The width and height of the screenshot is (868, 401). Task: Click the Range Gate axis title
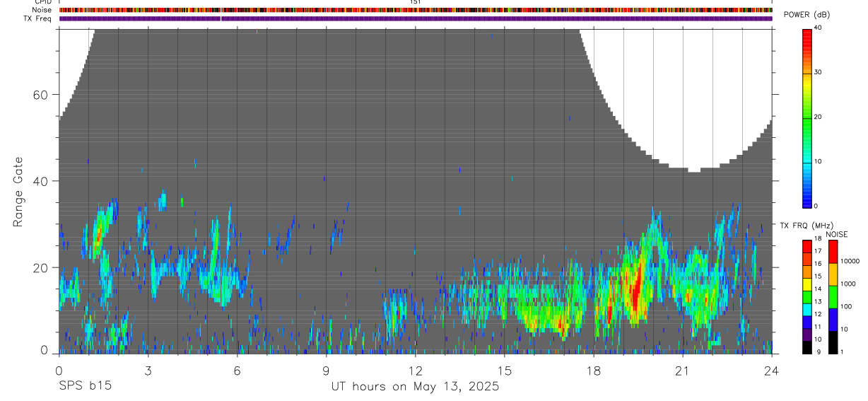point(18,192)
